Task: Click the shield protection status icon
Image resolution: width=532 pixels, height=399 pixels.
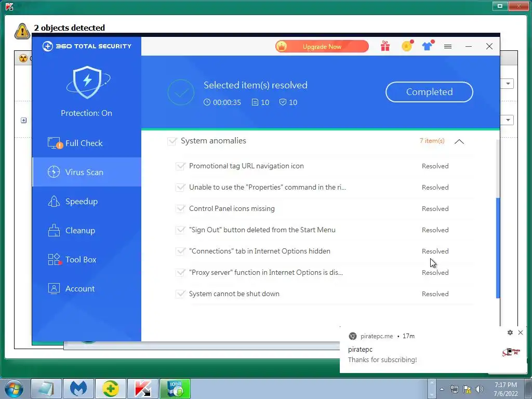Action: (x=88, y=83)
